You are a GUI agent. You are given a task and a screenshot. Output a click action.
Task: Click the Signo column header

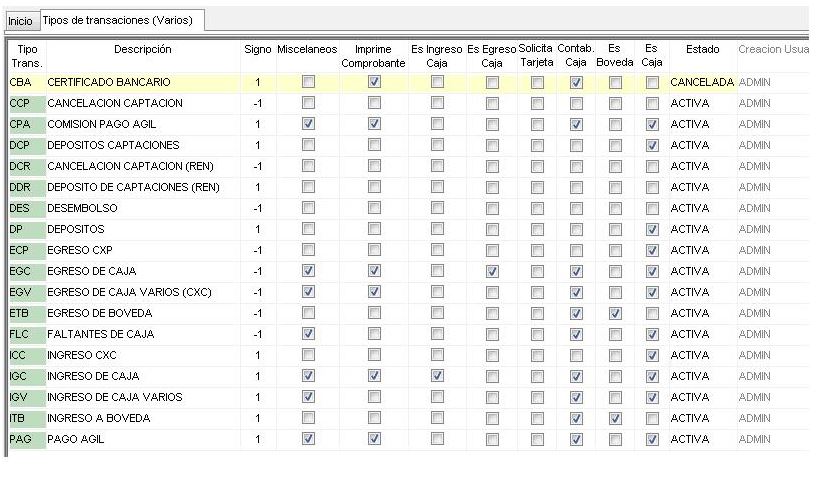click(258, 50)
